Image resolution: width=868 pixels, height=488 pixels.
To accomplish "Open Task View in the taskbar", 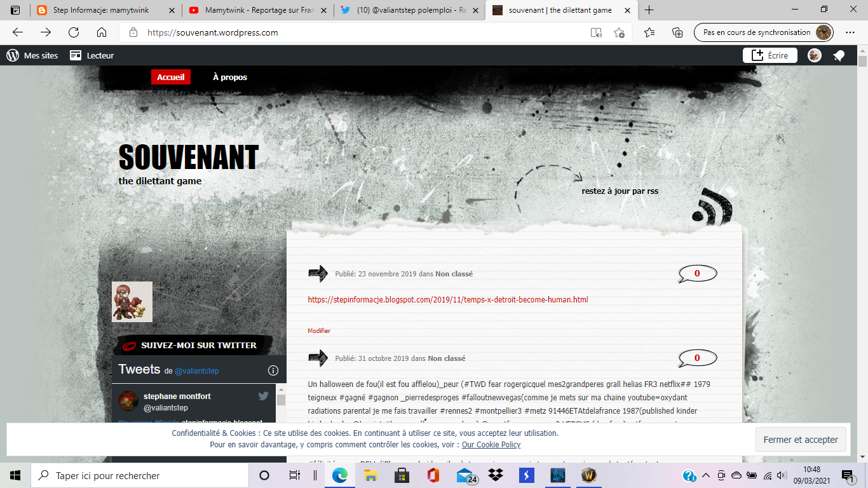I will (x=294, y=475).
